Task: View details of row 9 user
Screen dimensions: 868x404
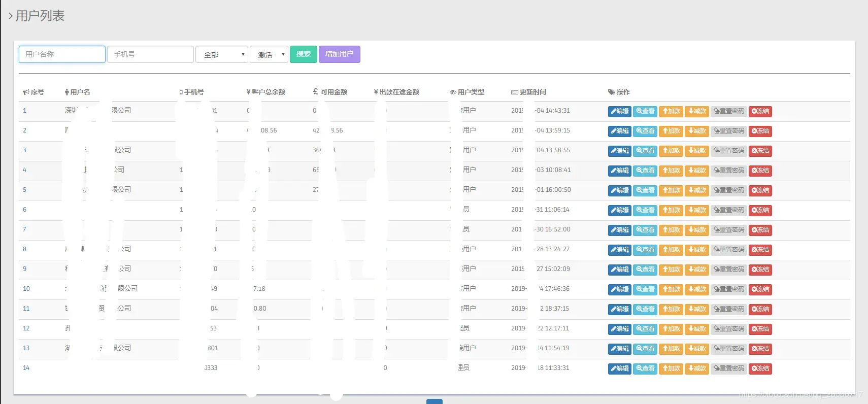Action: click(x=645, y=270)
